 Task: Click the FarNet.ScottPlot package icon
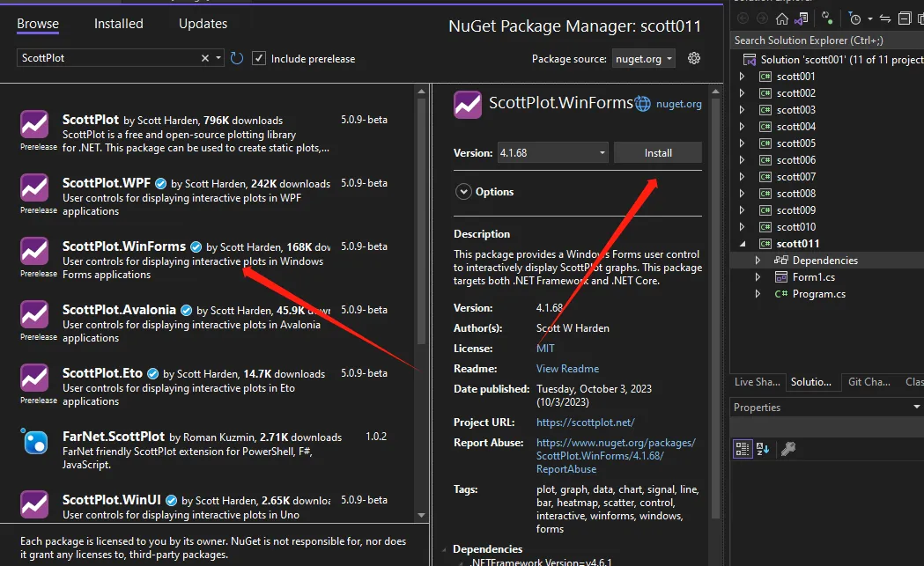point(34,441)
